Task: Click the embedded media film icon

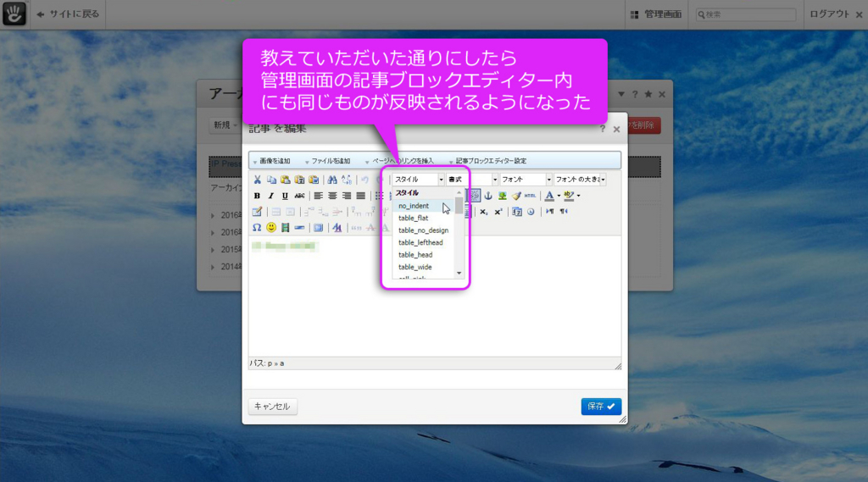Action: point(285,227)
